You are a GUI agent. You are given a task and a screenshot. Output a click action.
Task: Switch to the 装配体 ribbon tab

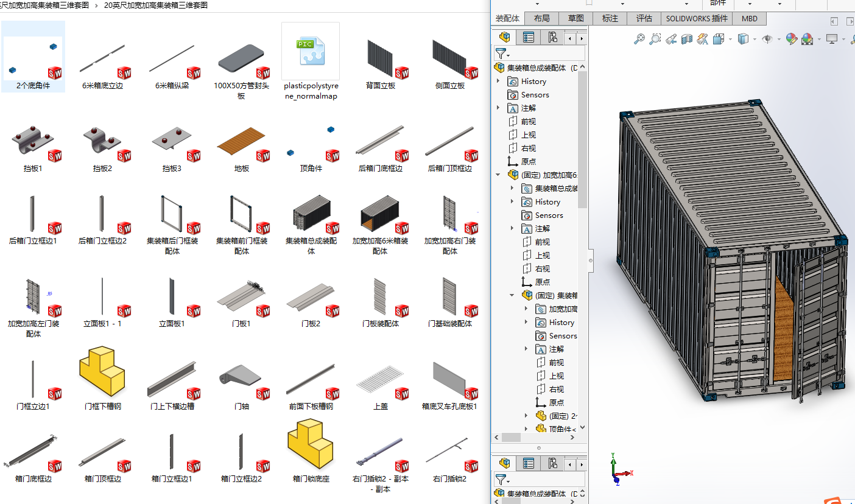coord(508,18)
